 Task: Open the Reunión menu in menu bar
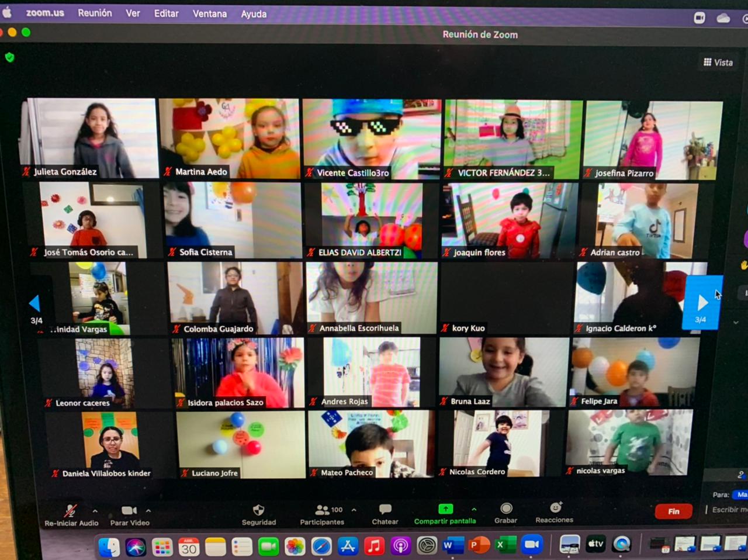tap(95, 13)
